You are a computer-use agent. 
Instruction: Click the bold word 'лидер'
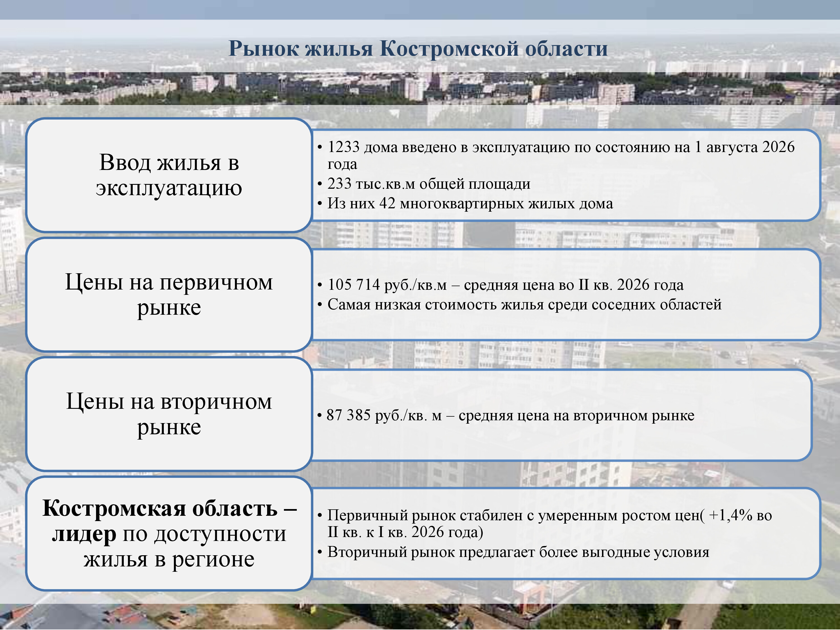tap(84, 534)
